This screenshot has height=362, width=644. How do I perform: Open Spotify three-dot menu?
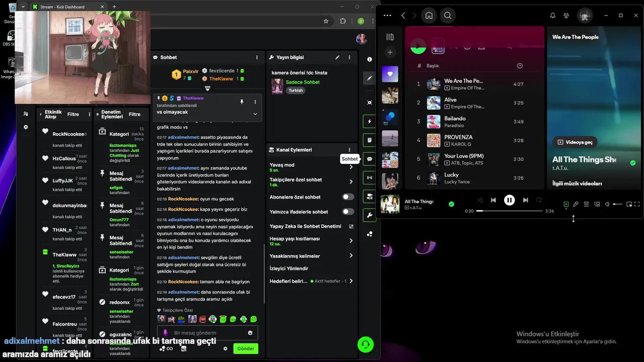(x=387, y=16)
